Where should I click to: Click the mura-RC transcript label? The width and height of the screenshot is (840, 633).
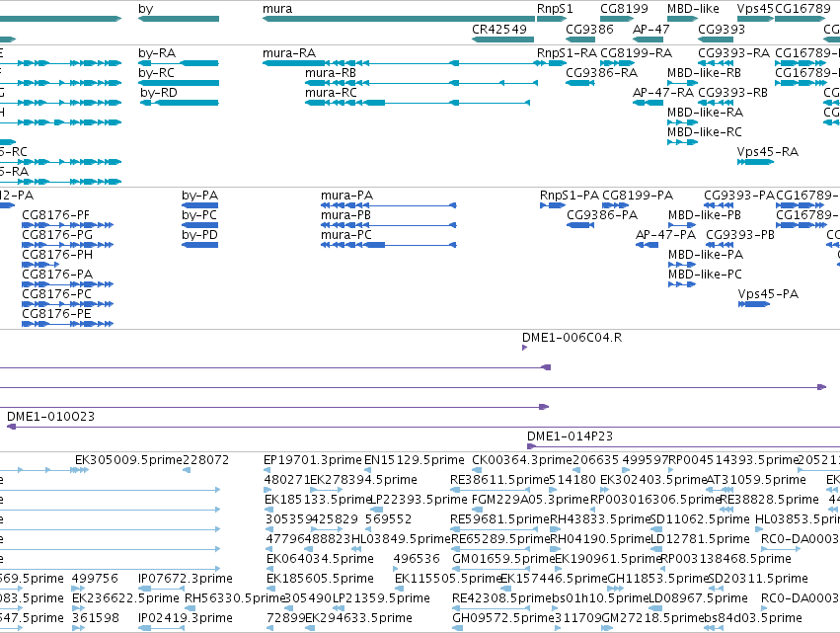coord(331,93)
